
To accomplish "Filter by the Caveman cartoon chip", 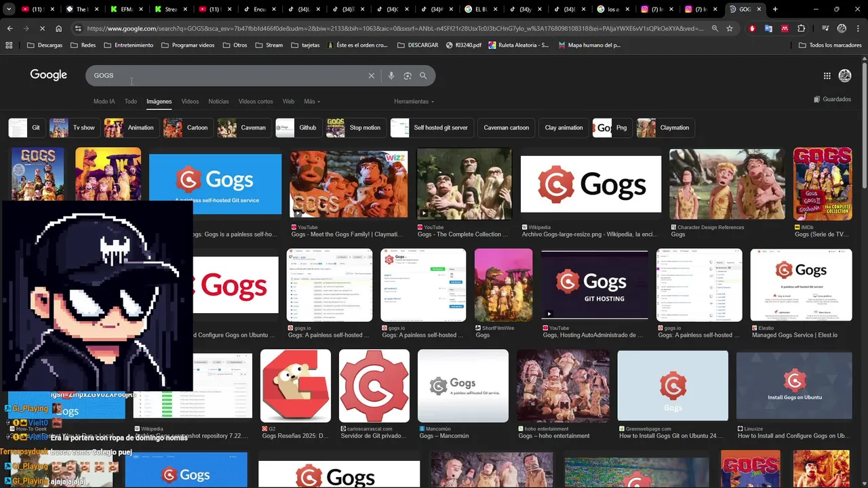I will 506,127.
